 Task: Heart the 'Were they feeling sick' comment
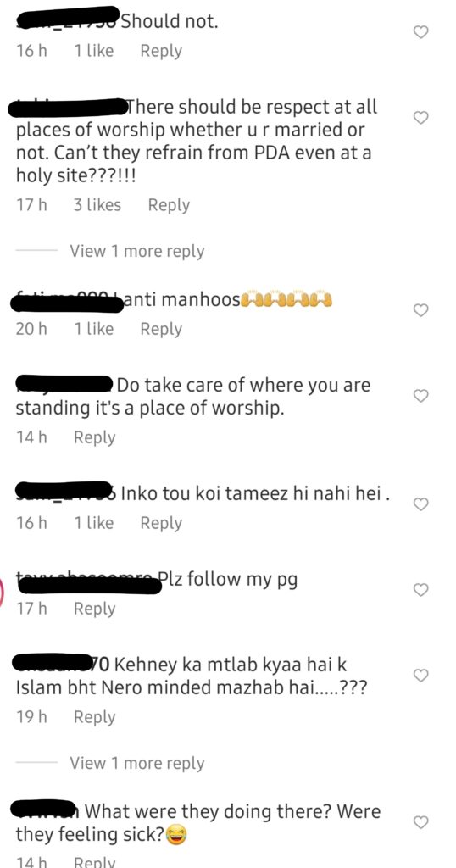[421, 822]
